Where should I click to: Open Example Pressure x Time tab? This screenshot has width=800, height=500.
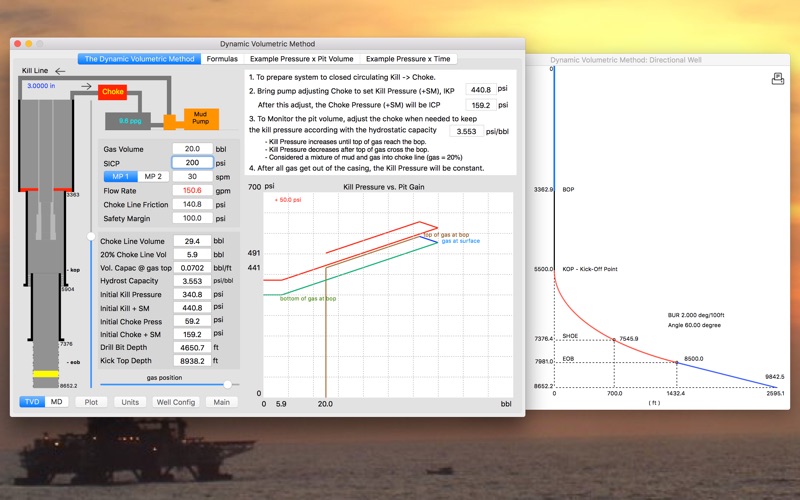point(408,59)
